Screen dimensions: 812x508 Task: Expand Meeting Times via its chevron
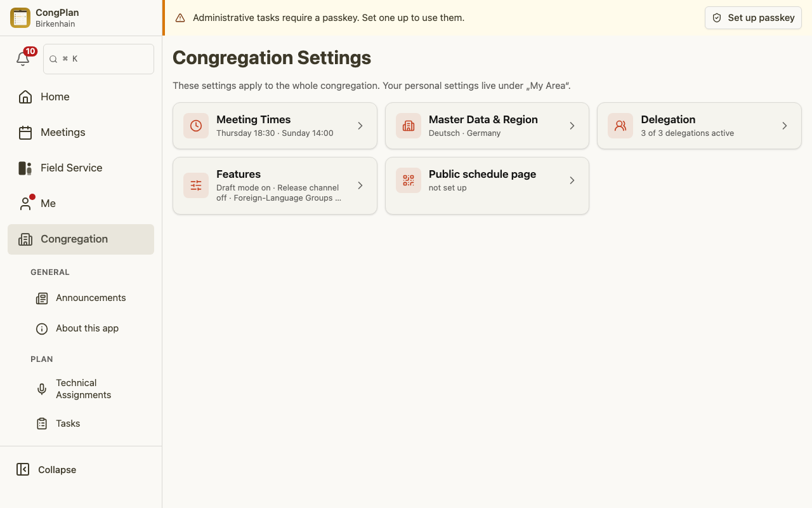click(360, 126)
